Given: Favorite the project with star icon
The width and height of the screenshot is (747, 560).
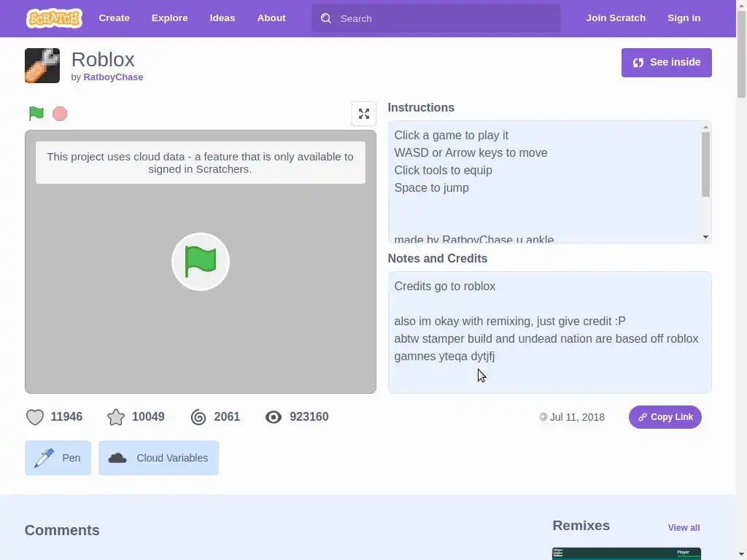Looking at the screenshot, I should (x=116, y=417).
